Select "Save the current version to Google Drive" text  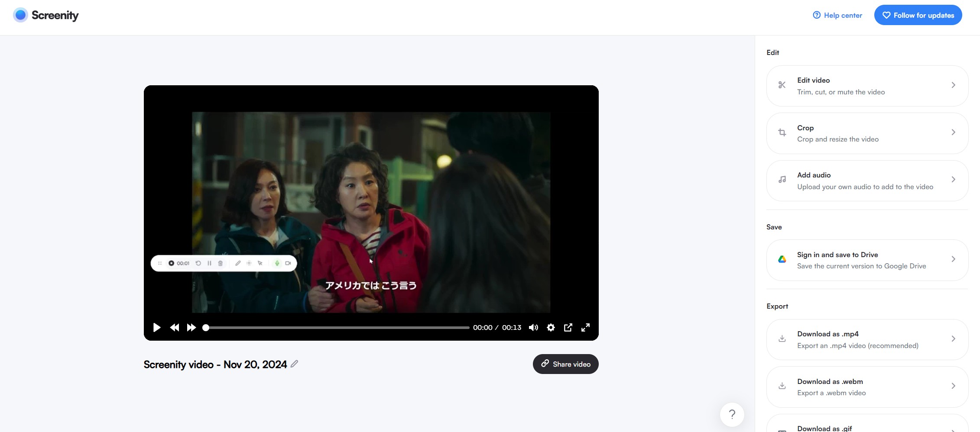[x=861, y=266]
